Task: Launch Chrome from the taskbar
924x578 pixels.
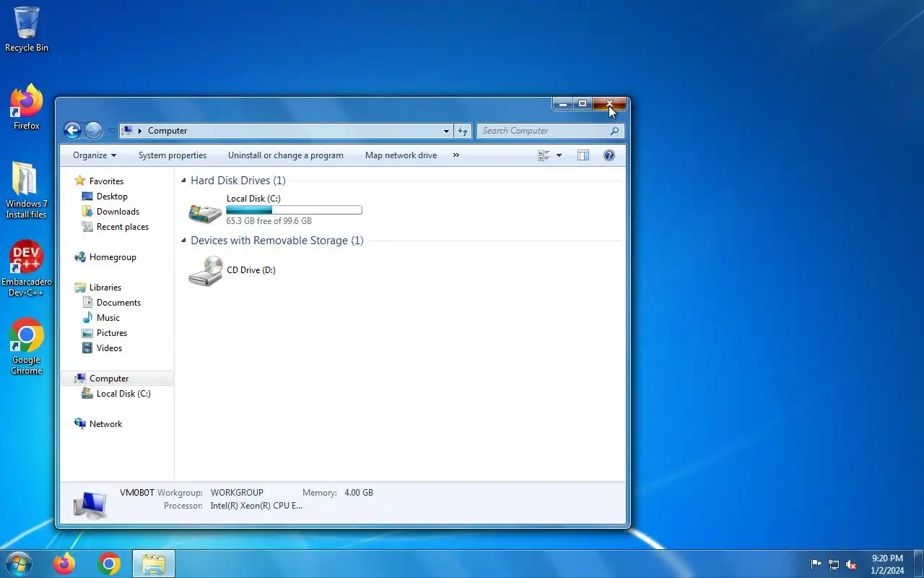Action: pos(109,564)
